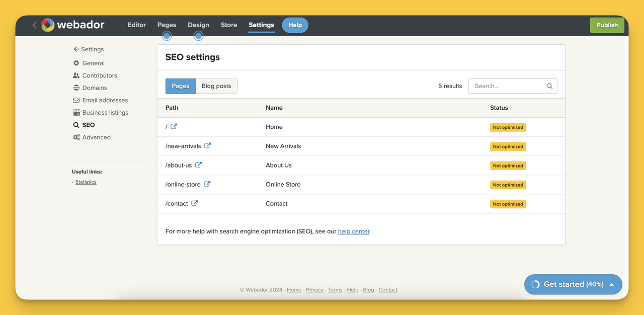This screenshot has width=644, height=315.
Task: Open external link icon for root path
Action: pyautogui.click(x=174, y=127)
